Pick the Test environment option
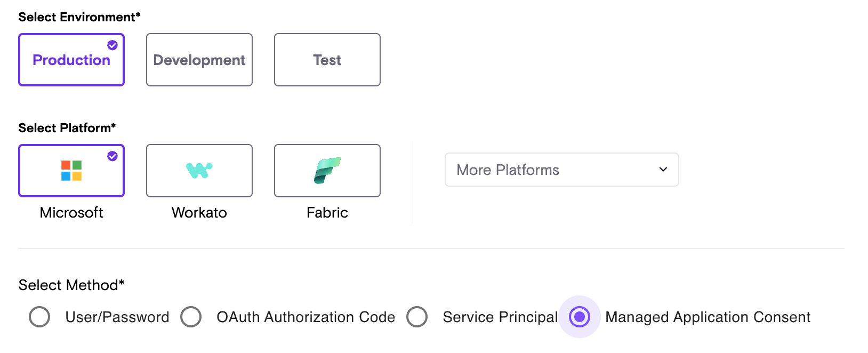This screenshot has height=353, width=868. tap(327, 60)
